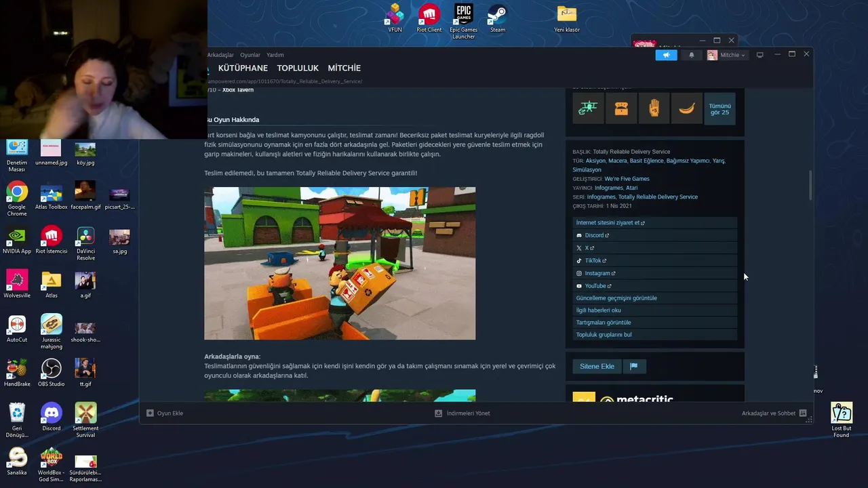Open the HandBrake shortcut
The width and height of the screenshot is (868, 488).
click(17, 373)
